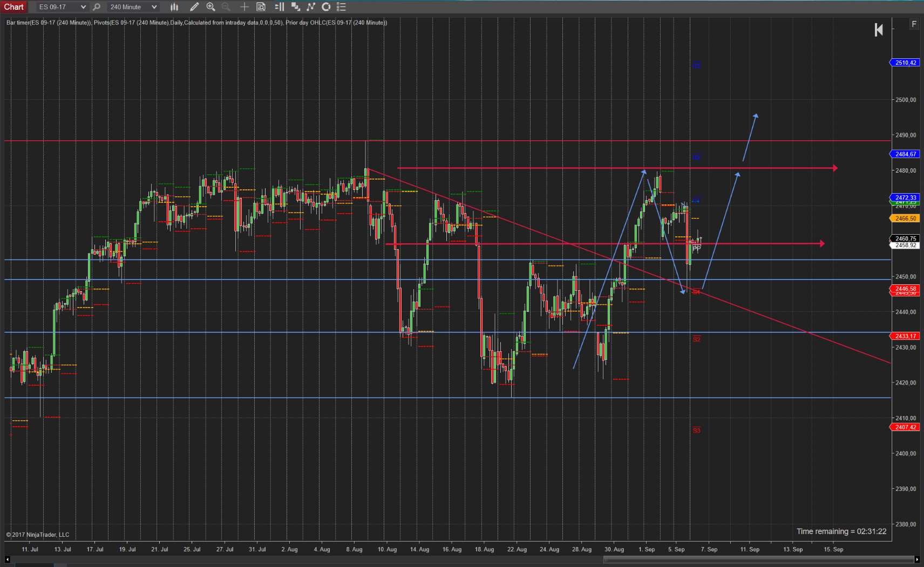Click the S2 pivot label
The height and width of the screenshot is (567, 924).
tap(697, 339)
